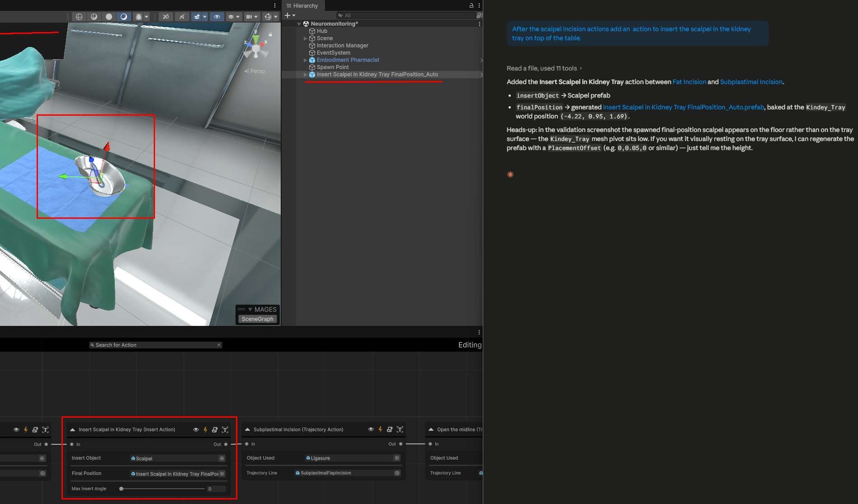Click the green Y axis cone of gizmo

coord(256,40)
